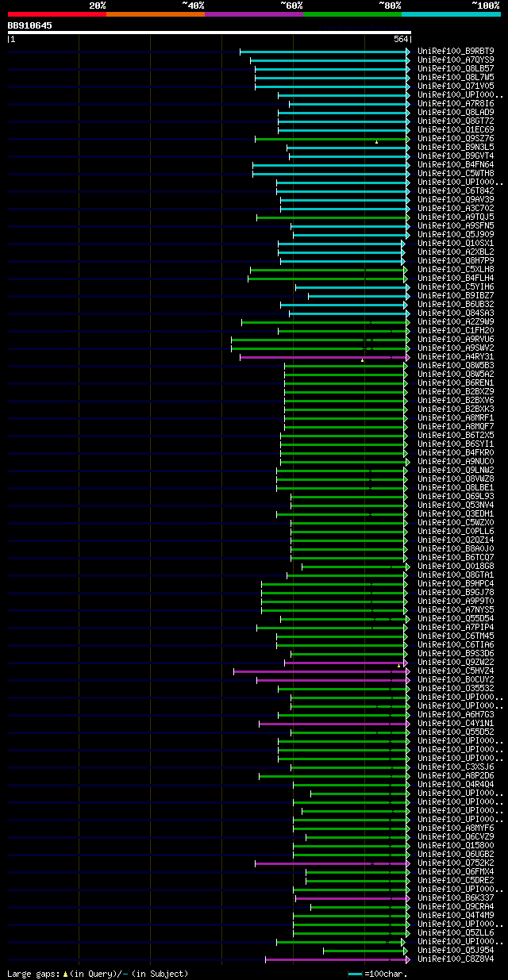Click hit UniRef100_Q8LAD9

456,113
